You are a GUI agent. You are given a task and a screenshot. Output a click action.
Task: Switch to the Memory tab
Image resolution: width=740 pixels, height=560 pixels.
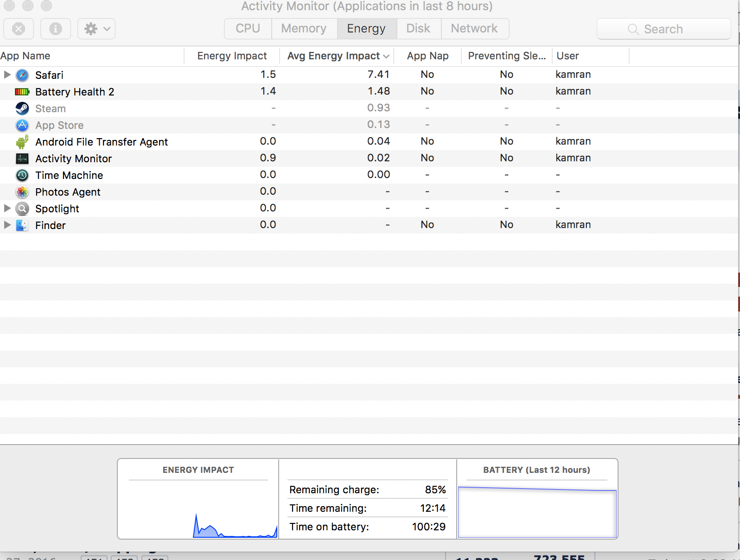tap(304, 29)
